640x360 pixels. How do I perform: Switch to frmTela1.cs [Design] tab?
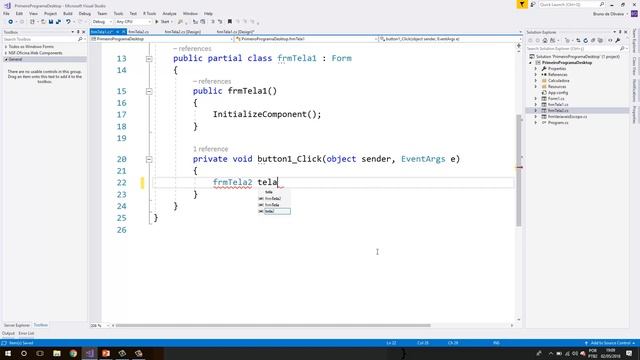pos(235,31)
